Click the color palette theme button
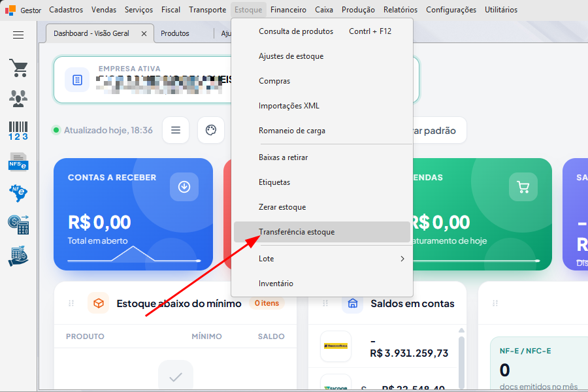588x392 pixels. (211, 130)
